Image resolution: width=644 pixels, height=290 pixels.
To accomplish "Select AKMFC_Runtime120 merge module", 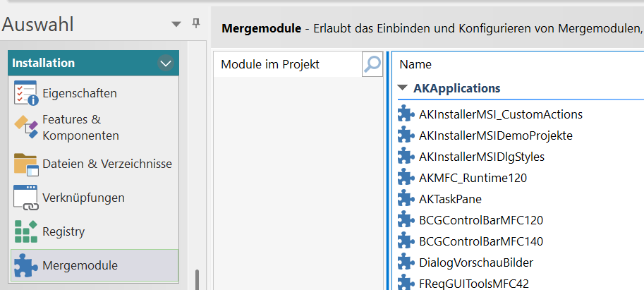I will [473, 178].
